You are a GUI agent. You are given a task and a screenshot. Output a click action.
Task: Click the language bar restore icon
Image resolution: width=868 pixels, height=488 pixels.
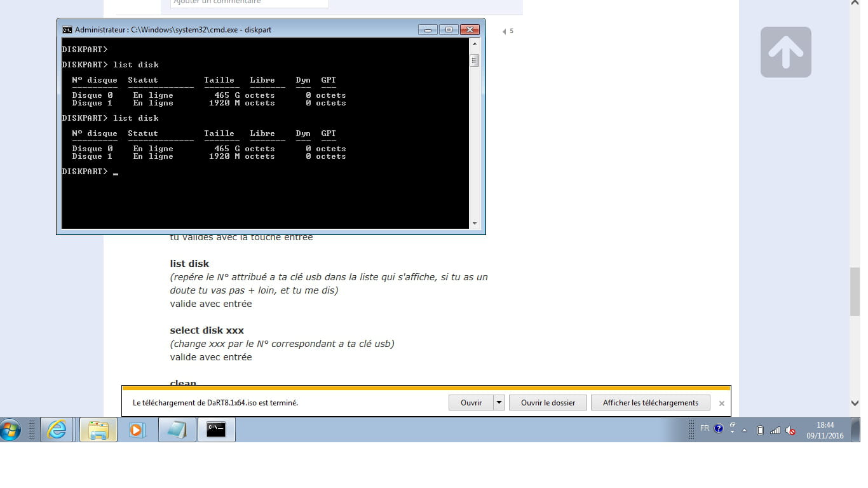point(733,424)
